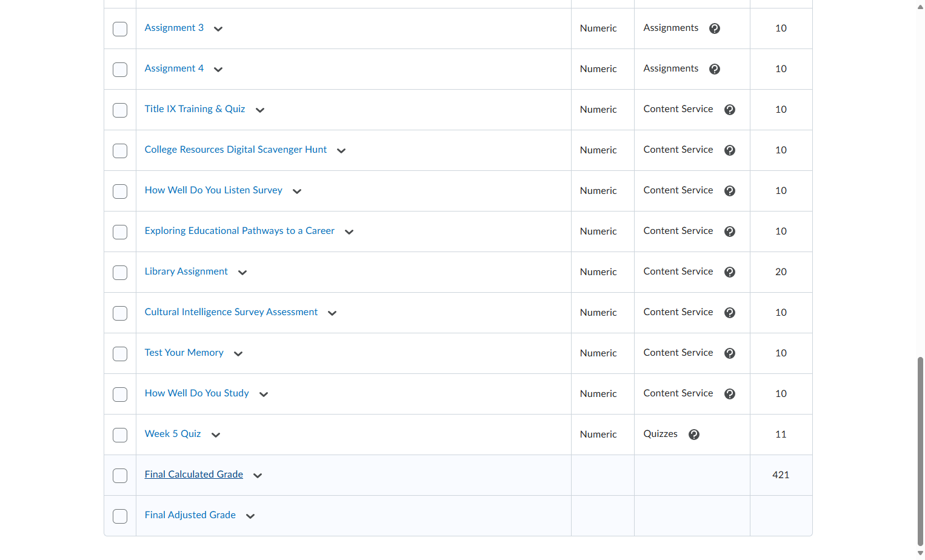Open How Well Do You Study chevron menu
925x560 pixels.
pyautogui.click(x=264, y=395)
